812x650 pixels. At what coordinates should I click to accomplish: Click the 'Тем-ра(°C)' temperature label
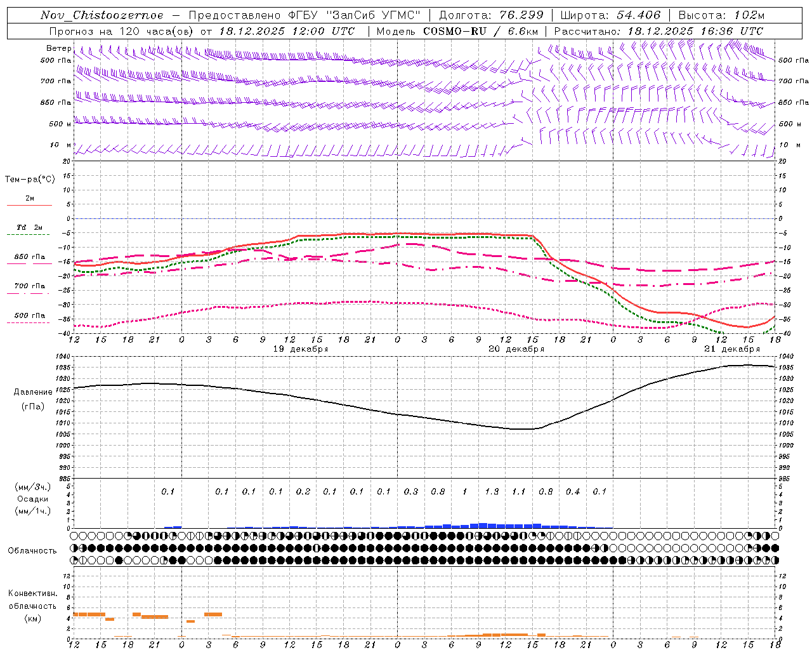coord(30,180)
